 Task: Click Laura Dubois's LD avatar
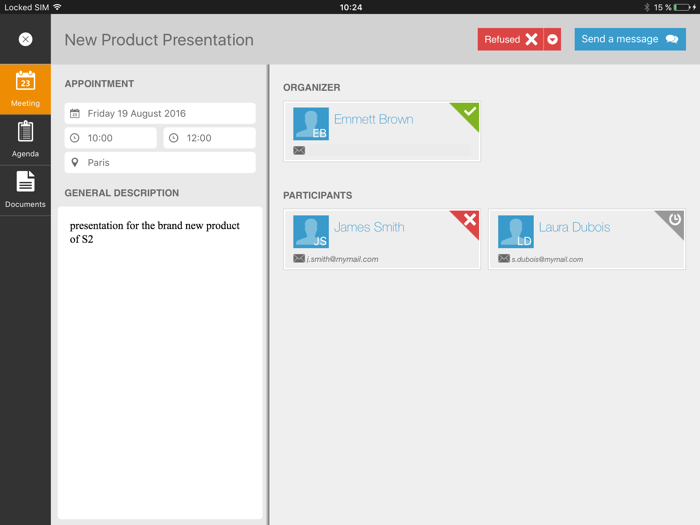tap(516, 232)
